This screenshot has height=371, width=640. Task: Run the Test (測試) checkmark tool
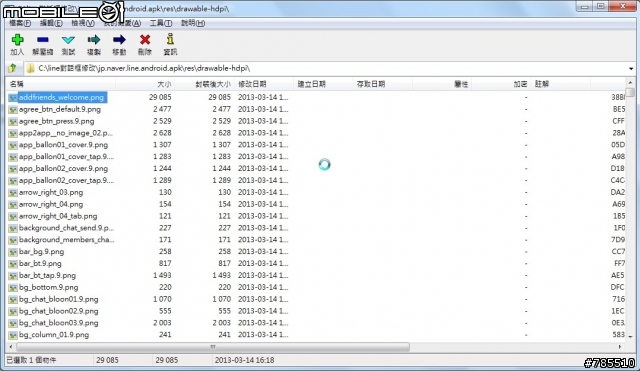coord(68,40)
